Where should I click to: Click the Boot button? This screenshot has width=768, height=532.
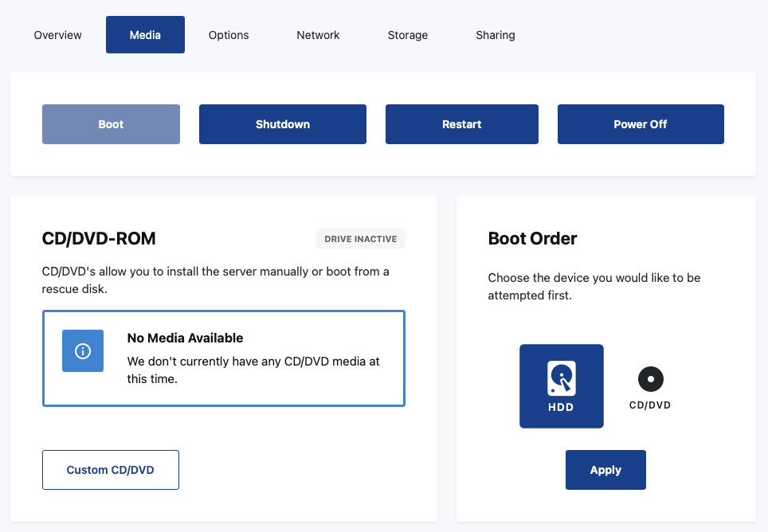click(x=111, y=124)
